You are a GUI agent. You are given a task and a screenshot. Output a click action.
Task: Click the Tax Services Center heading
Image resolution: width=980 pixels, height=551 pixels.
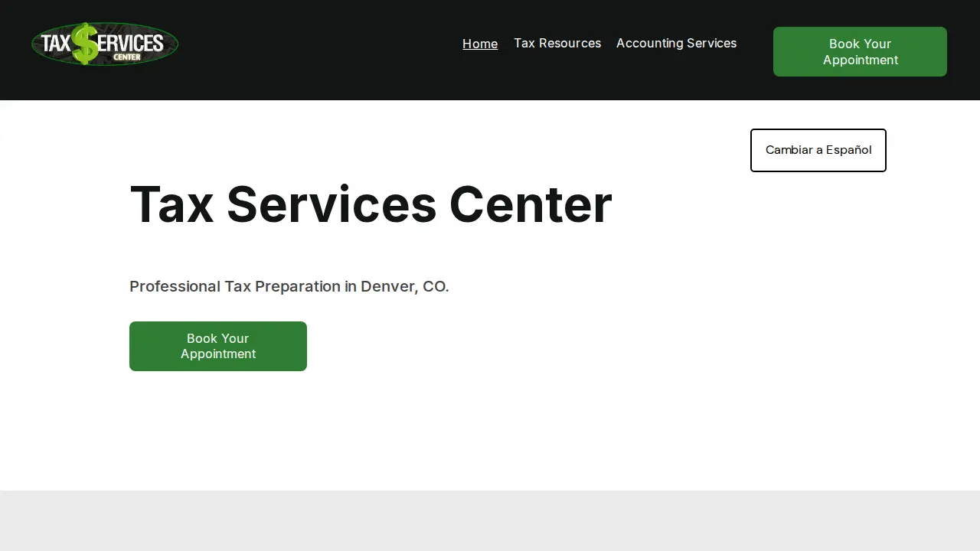[371, 204]
